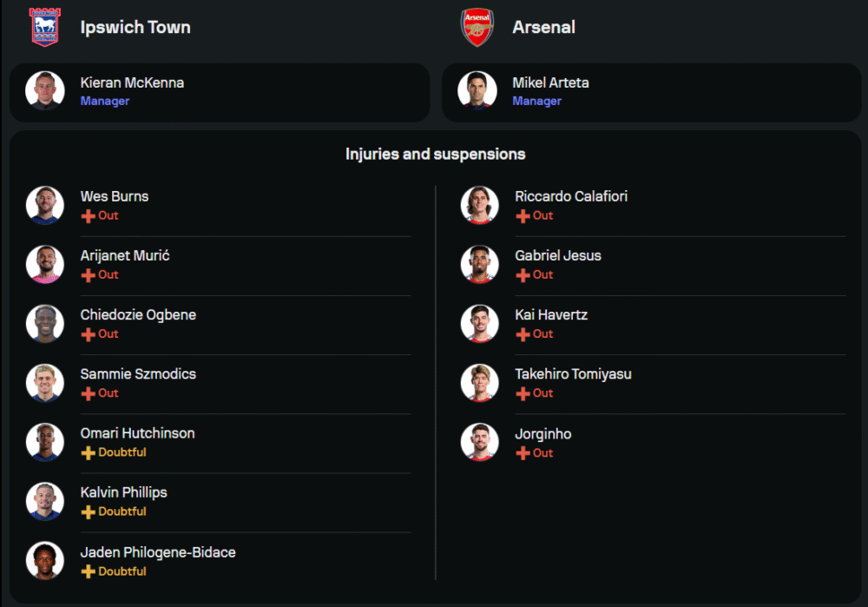Open the Ipswich Town team name link
The height and width of the screenshot is (607, 868).
pyautogui.click(x=135, y=27)
